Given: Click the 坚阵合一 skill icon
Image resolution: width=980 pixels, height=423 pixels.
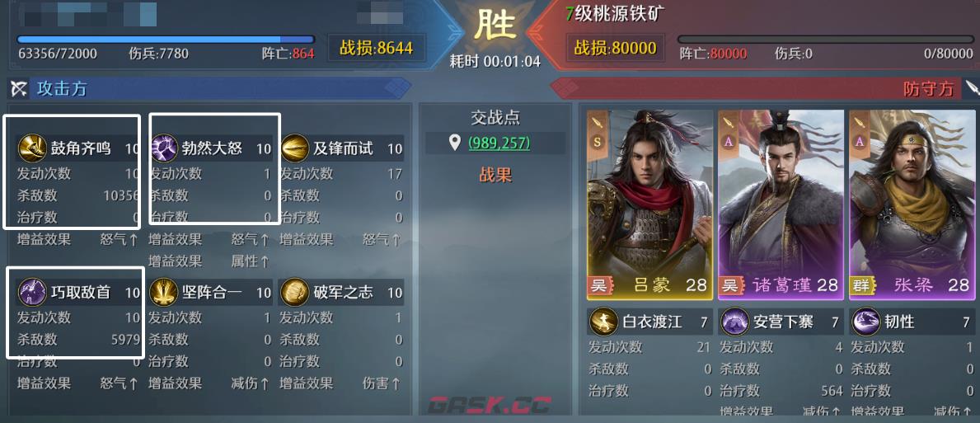Looking at the screenshot, I should tap(164, 292).
